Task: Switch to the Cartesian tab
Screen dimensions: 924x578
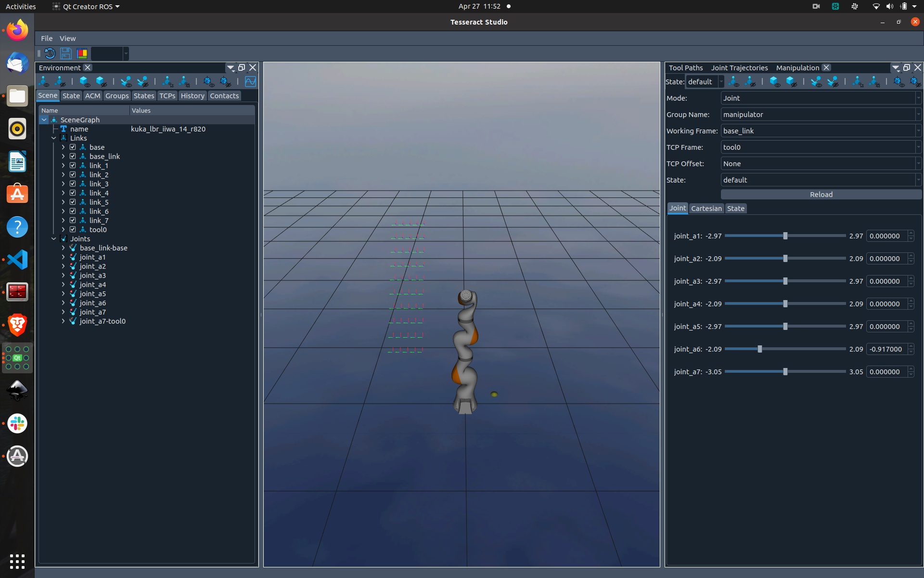Action: coord(706,209)
